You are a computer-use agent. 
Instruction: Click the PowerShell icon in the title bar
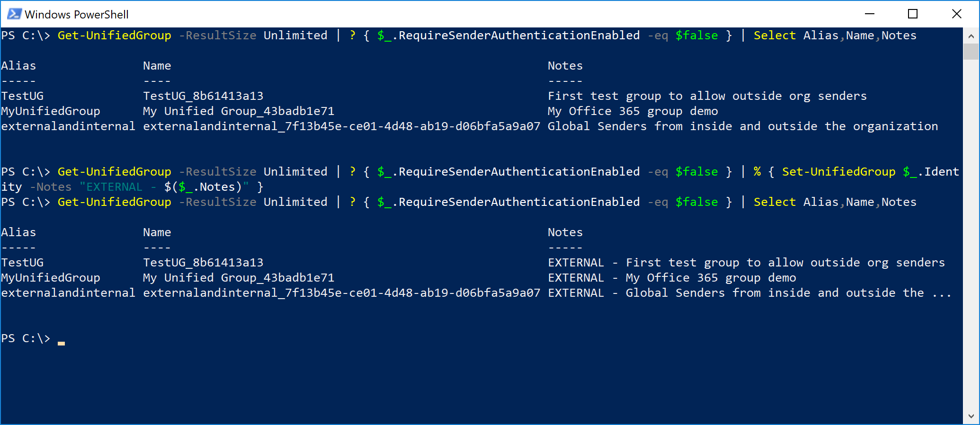point(14,14)
